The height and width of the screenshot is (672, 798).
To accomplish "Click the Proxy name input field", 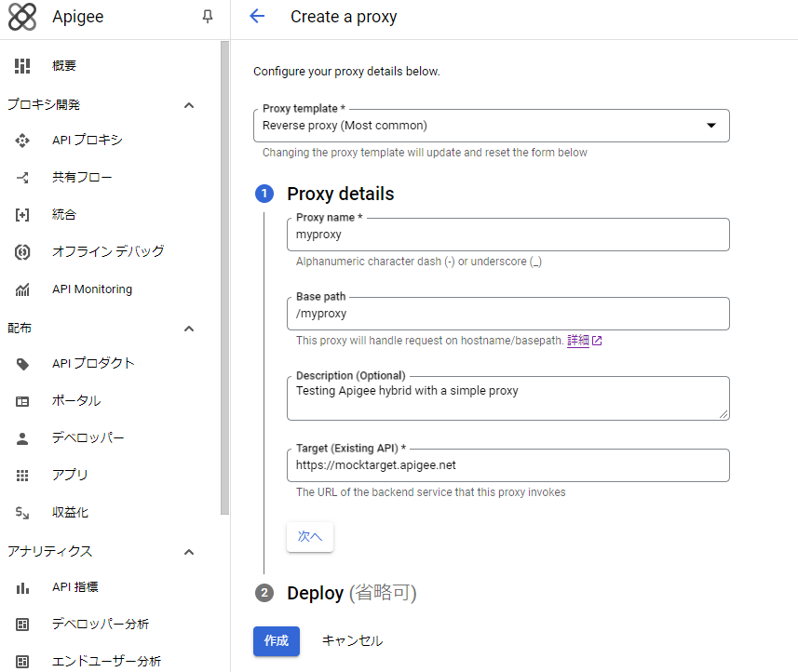I will point(507,235).
